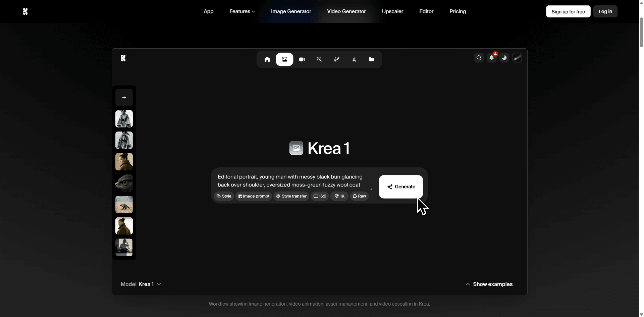Click Sign up for free

[568, 11]
